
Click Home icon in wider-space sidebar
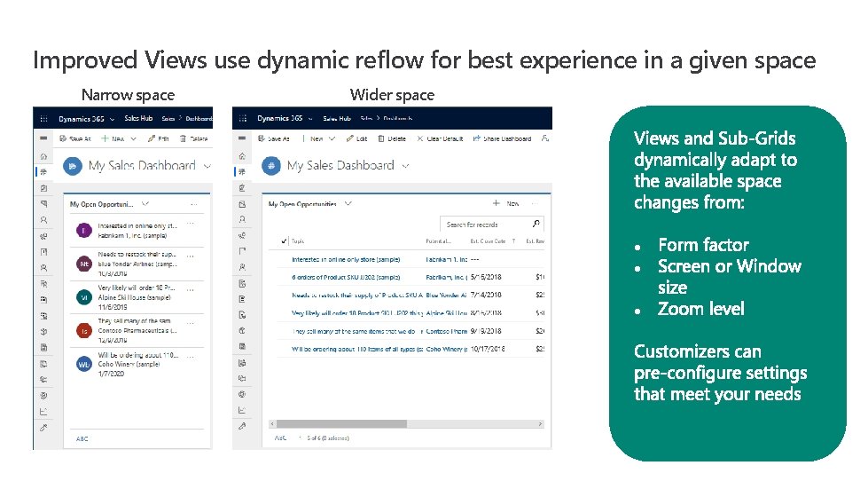pyautogui.click(x=242, y=156)
